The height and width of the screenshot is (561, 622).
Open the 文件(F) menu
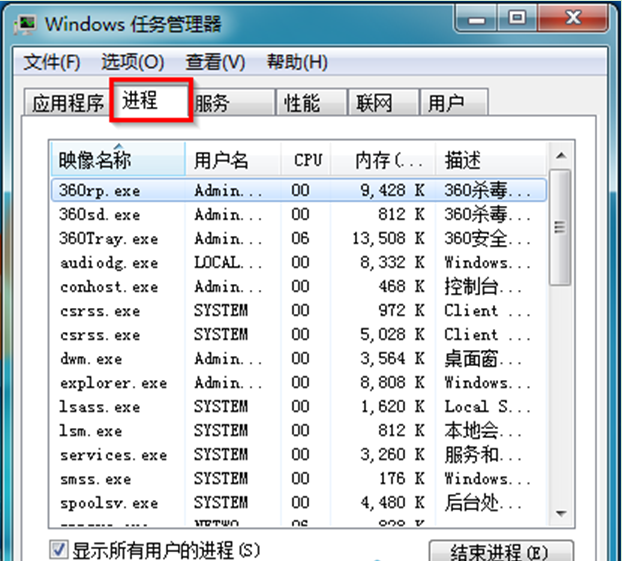[52, 62]
